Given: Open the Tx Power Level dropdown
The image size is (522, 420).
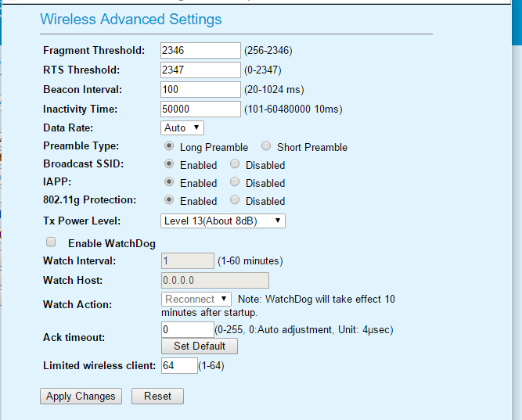Looking at the screenshot, I should 223,221.
